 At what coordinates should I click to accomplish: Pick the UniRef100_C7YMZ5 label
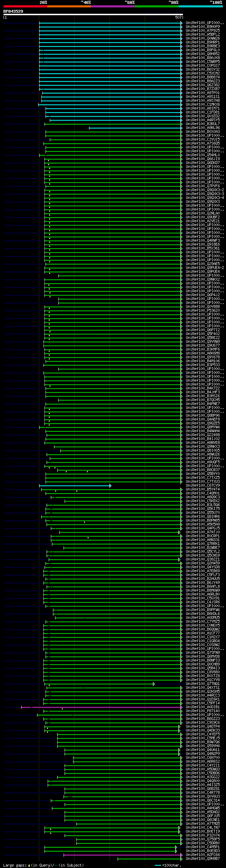click(x=203, y=621)
